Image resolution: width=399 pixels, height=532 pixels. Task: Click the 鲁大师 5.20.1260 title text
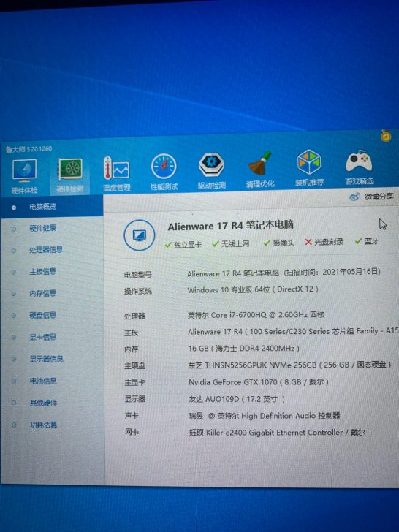[x=28, y=149]
